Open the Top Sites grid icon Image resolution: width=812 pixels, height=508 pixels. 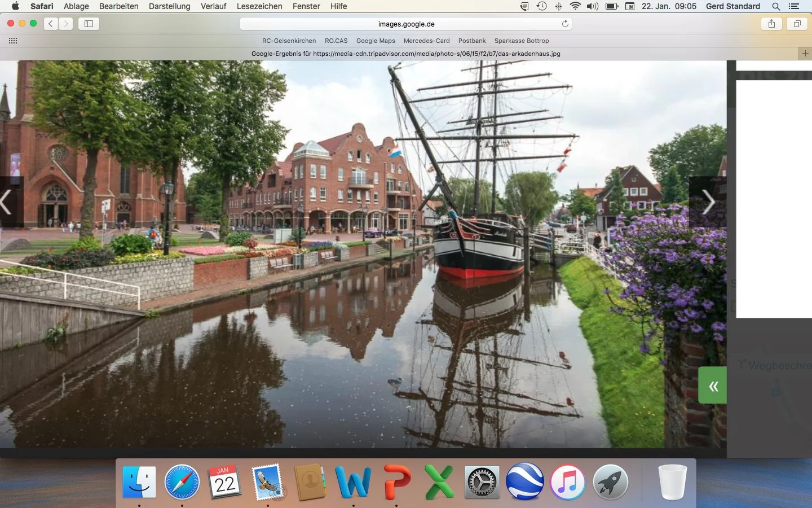[13, 41]
